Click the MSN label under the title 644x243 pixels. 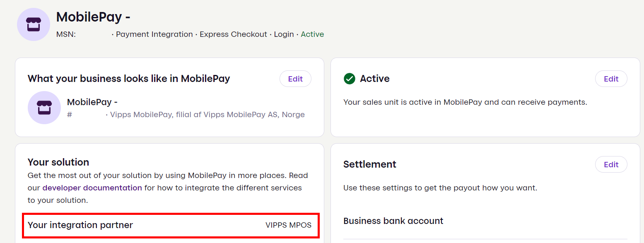pos(66,34)
